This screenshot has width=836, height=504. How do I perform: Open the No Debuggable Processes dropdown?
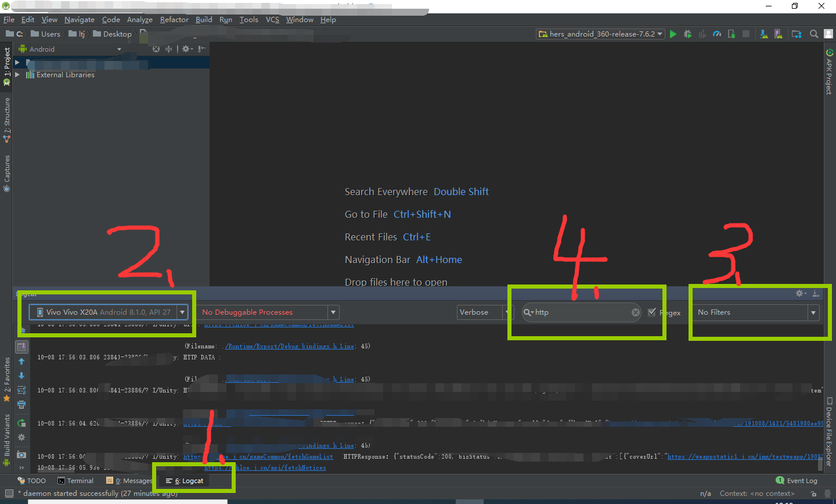(268, 312)
